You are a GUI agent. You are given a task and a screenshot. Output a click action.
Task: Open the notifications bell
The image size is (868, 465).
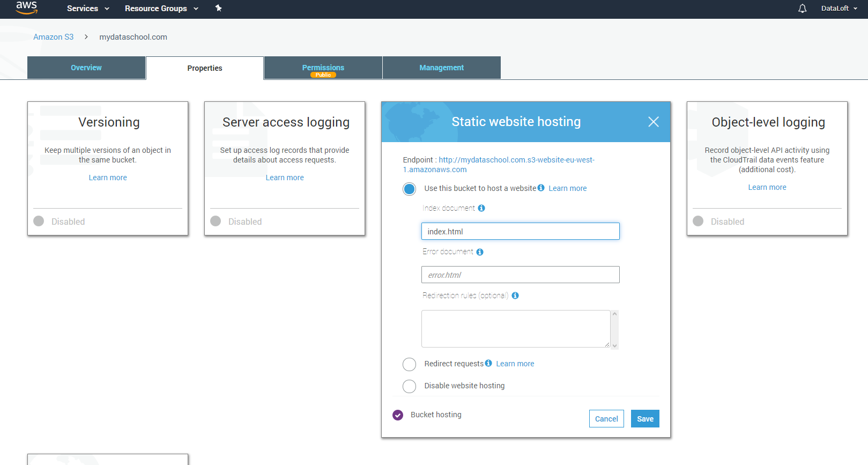tap(802, 9)
